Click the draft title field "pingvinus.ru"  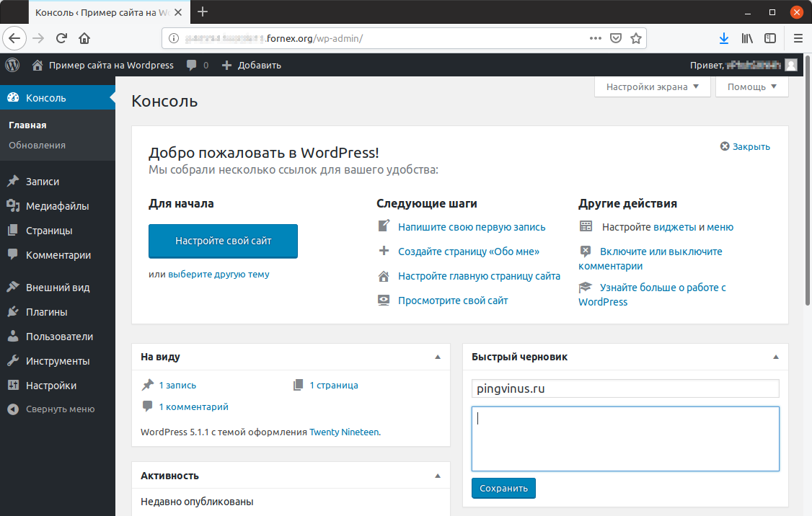(x=625, y=388)
